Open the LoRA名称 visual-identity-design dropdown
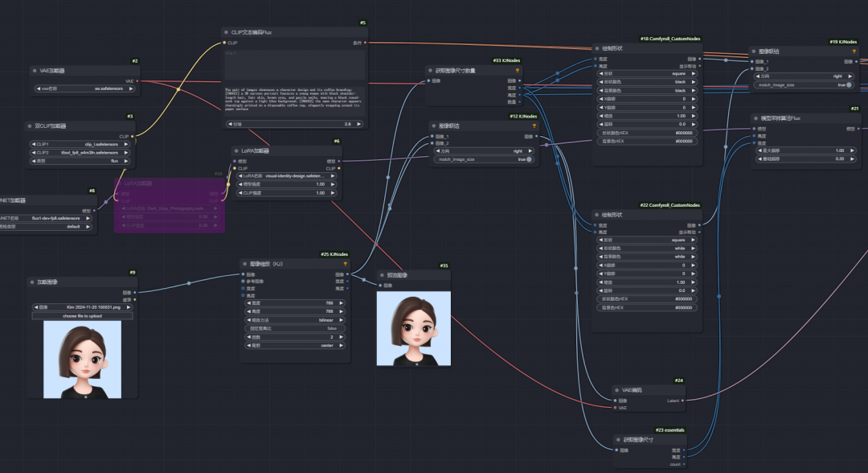The width and height of the screenshot is (868, 473). pyautogui.click(x=286, y=176)
